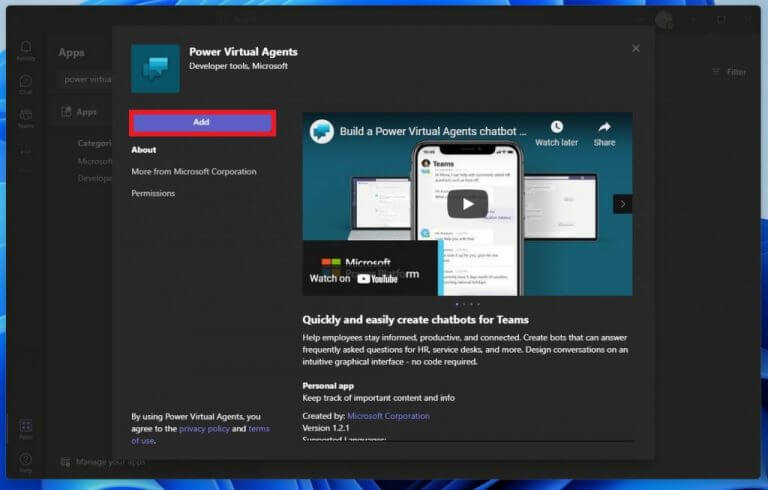The image size is (768, 490).
Task: Open More from Microsoft Corporation
Action: pos(193,172)
